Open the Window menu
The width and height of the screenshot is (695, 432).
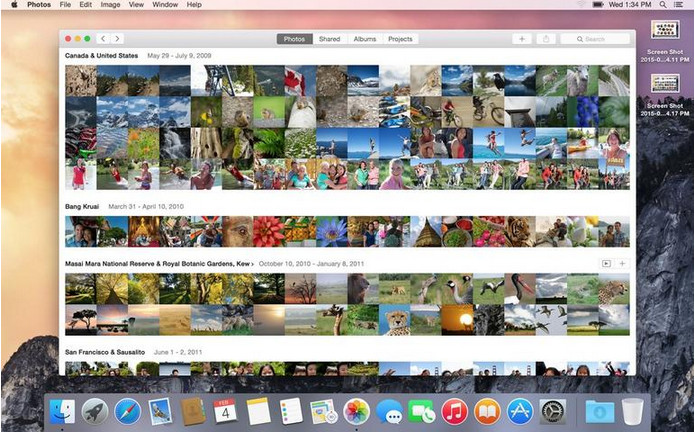[x=165, y=4]
